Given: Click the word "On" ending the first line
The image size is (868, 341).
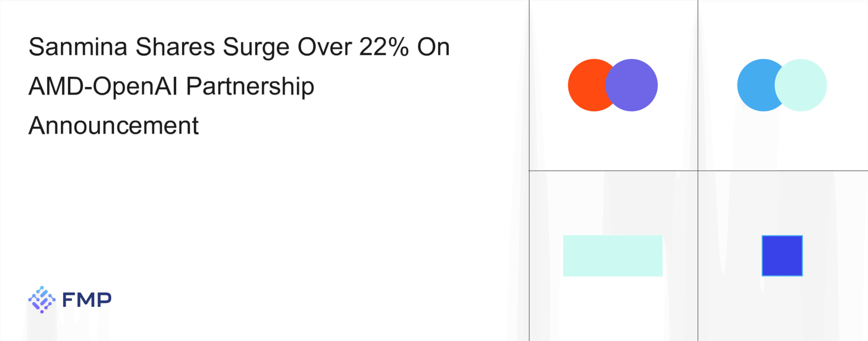Looking at the screenshot, I should point(433,47).
